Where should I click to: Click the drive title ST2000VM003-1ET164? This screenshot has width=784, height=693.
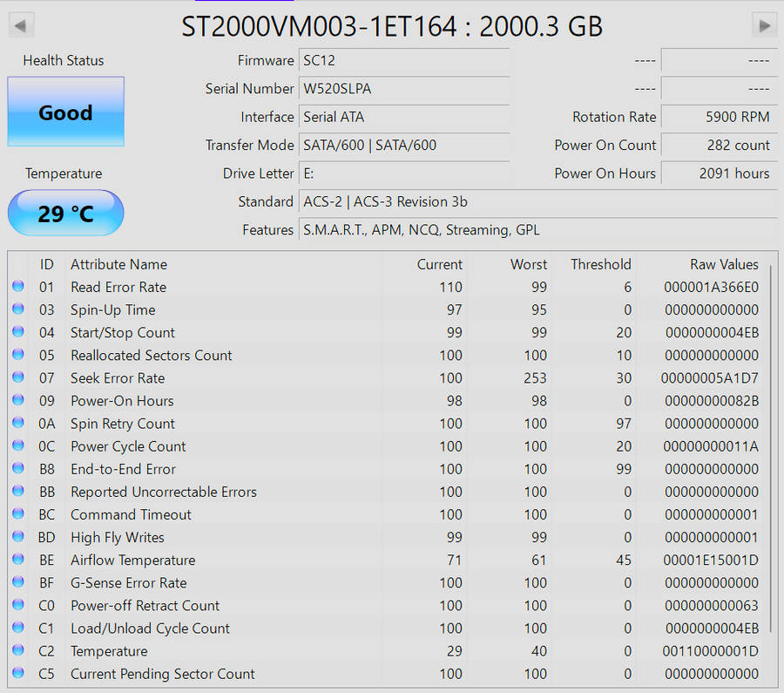(x=391, y=26)
